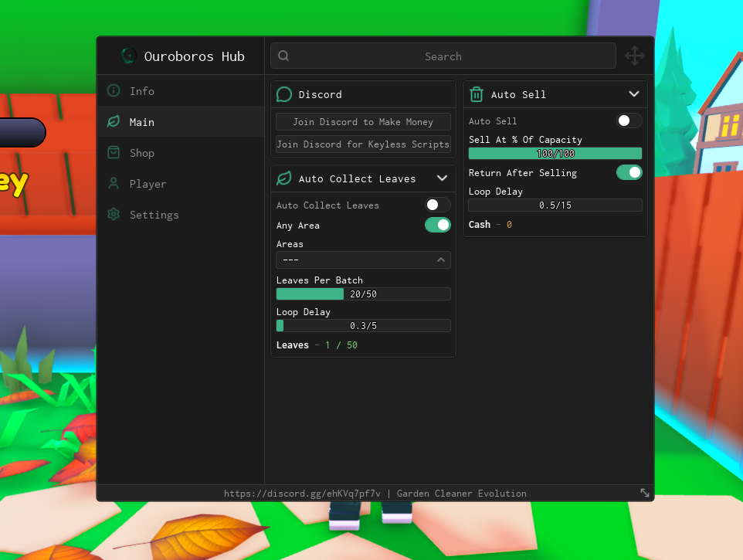Click the Garden Cleaner Evolution footer text
Screen dimensions: 743x560
tap(462, 494)
